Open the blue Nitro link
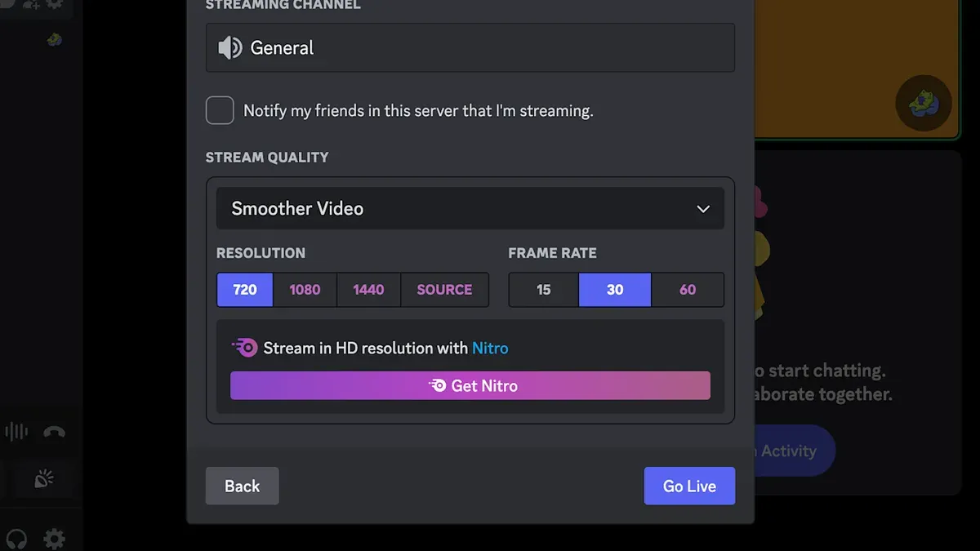Screen dimensions: 980x551 490,349
